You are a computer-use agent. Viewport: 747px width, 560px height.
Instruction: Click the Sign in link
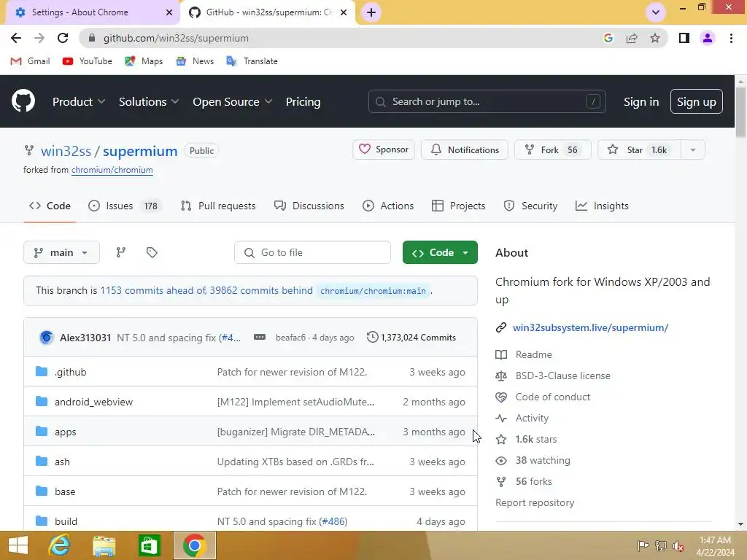[x=640, y=101]
